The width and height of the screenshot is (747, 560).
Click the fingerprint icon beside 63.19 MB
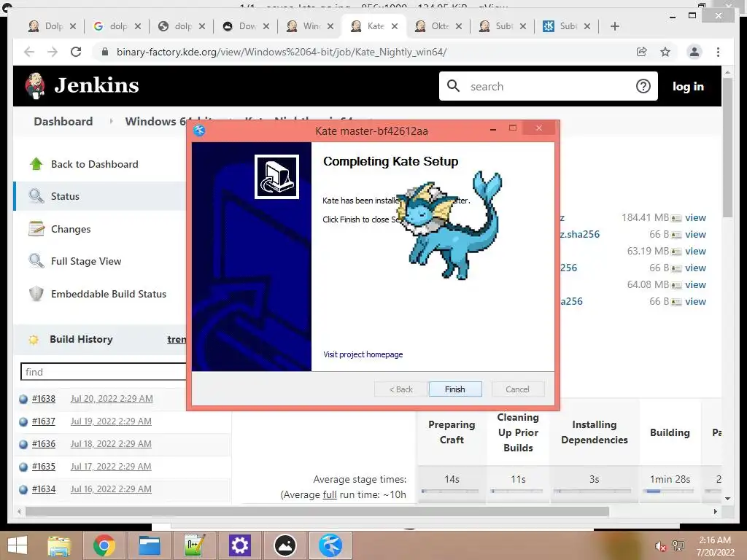(676, 252)
